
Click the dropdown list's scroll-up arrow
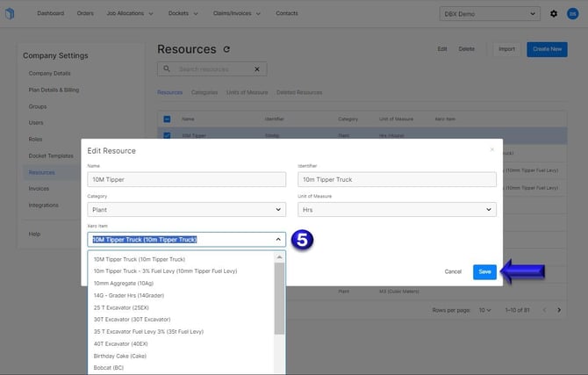coord(279,257)
